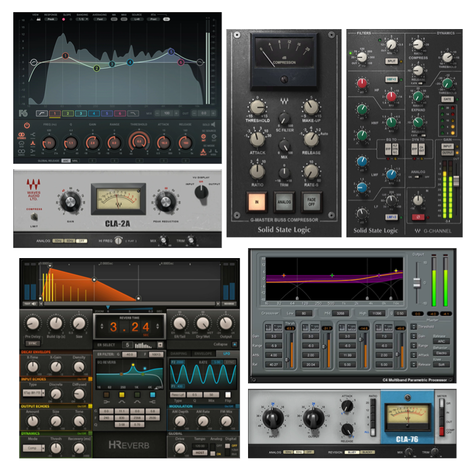476x476 pixels.
Task: Click G-Channel output fader handle
Action: (456, 181)
